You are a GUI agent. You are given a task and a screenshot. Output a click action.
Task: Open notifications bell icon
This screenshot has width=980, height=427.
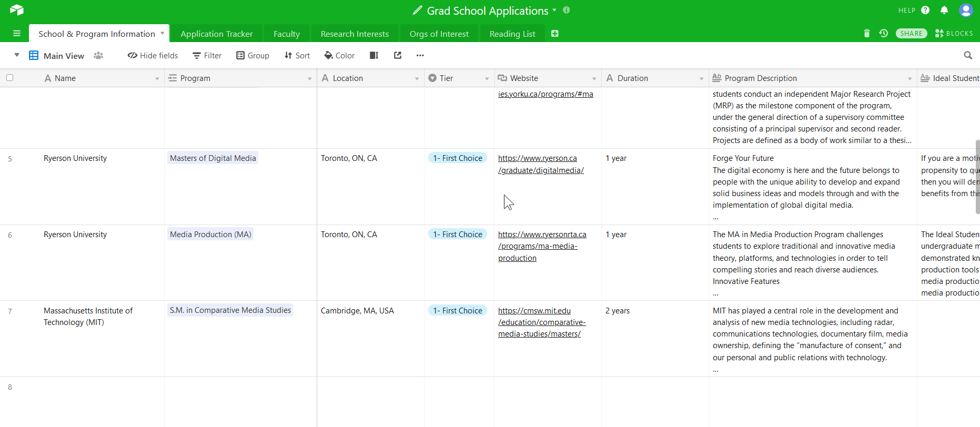[x=944, y=10]
